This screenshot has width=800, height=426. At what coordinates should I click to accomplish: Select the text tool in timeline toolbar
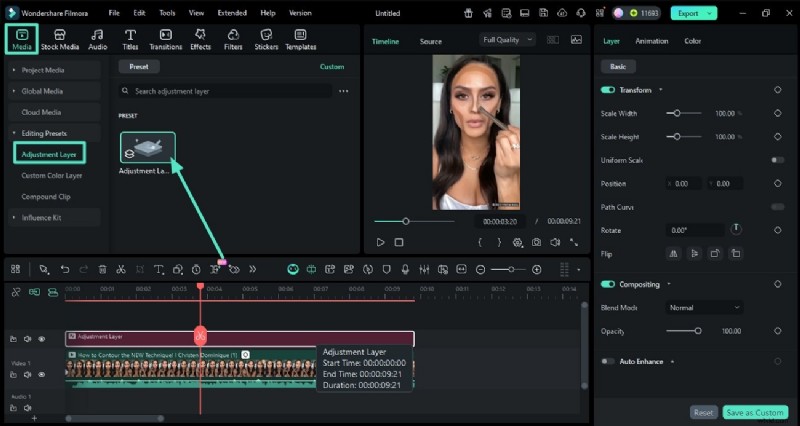click(x=159, y=269)
